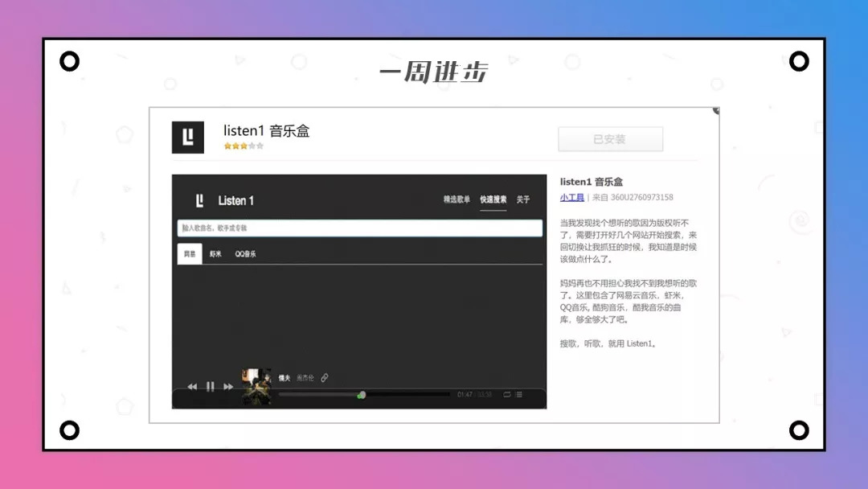Click the playback progress slider knob
This screenshot has width=868, height=489.
pyautogui.click(x=362, y=395)
